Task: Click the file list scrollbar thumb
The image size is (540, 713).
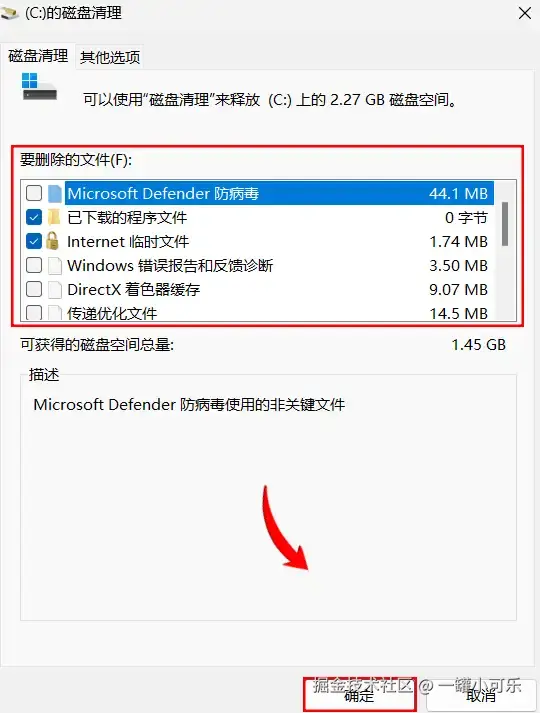Action: [x=505, y=224]
